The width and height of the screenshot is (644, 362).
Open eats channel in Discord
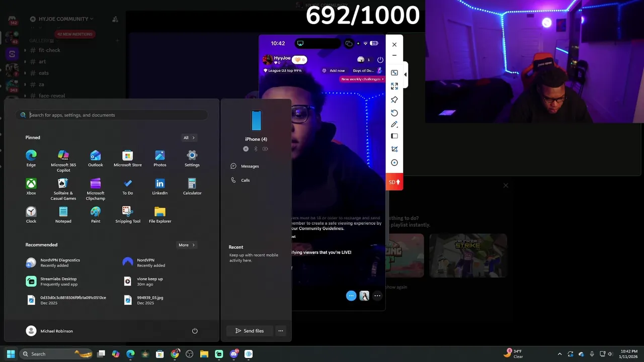44,73
